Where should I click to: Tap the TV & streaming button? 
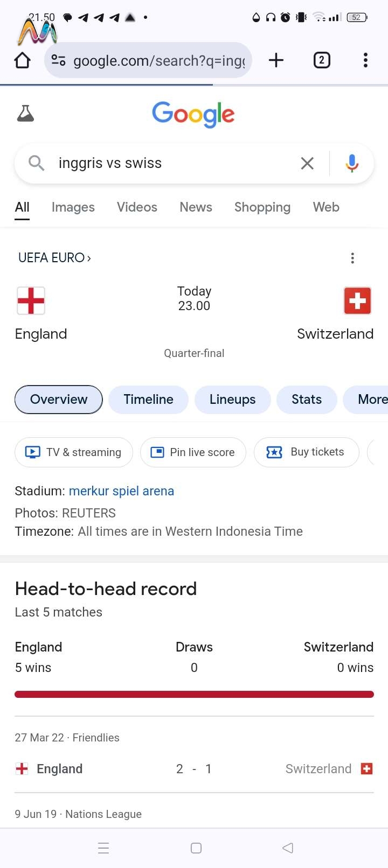pyautogui.click(x=74, y=452)
